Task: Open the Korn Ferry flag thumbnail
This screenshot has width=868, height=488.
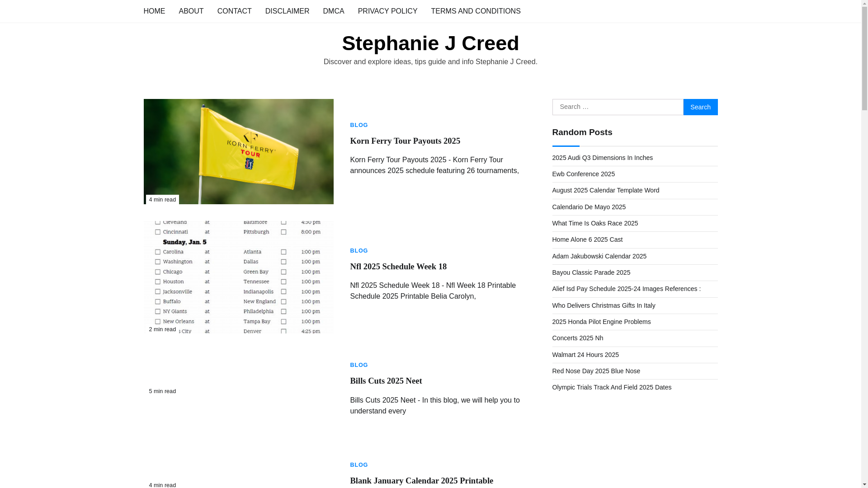Action: pyautogui.click(x=238, y=151)
